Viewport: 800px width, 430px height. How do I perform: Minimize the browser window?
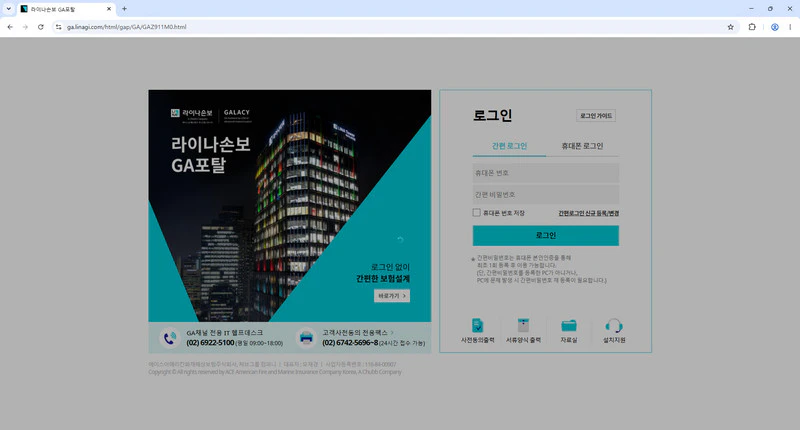coord(751,9)
